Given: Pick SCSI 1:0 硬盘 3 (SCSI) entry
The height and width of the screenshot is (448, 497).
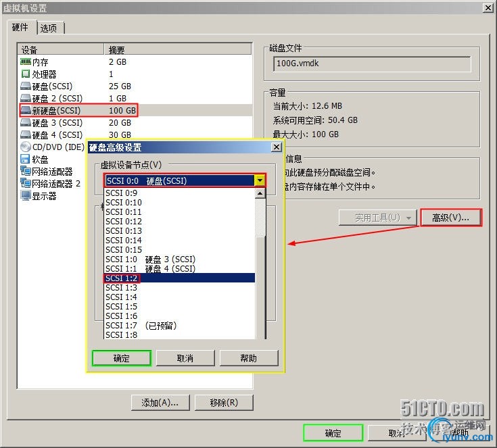Looking at the screenshot, I should click(179, 259).
